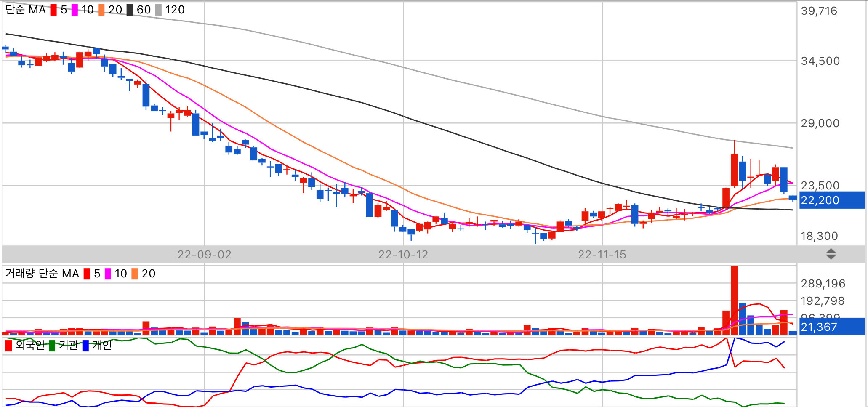The height and width of the screenshot is (415, 868).
Task: Click the current volume 21,367 label
Action: [x=832, y=327]
